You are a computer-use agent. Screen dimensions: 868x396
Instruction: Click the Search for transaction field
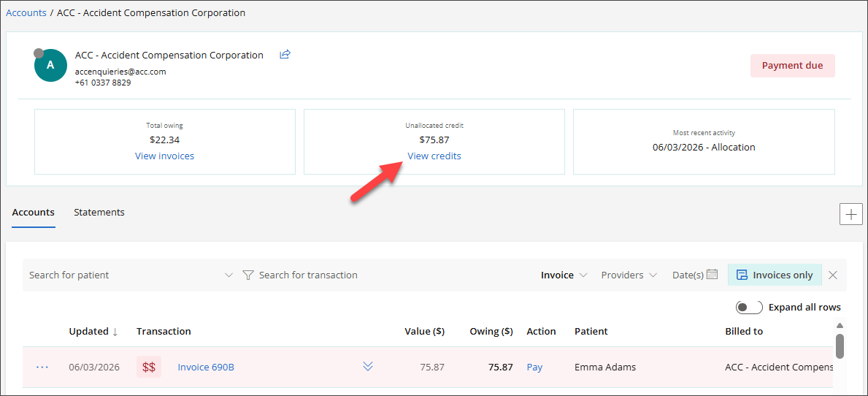[308, 275]
